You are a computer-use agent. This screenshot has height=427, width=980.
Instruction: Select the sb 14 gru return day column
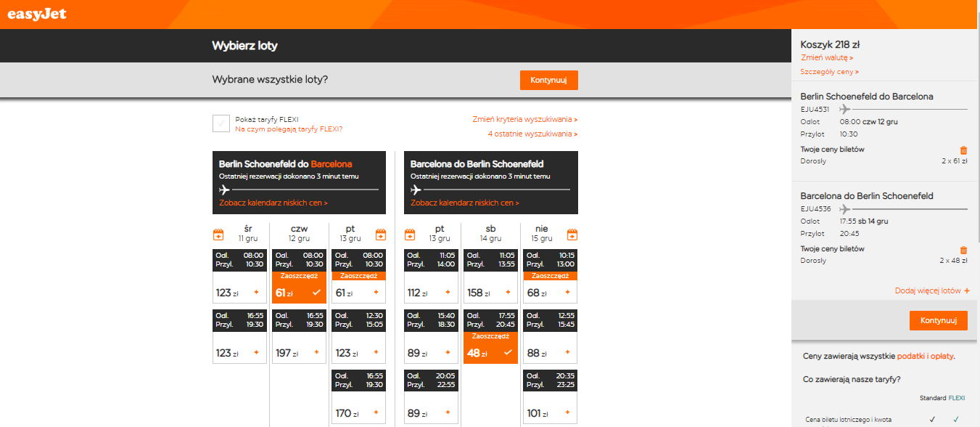(490, 233)
